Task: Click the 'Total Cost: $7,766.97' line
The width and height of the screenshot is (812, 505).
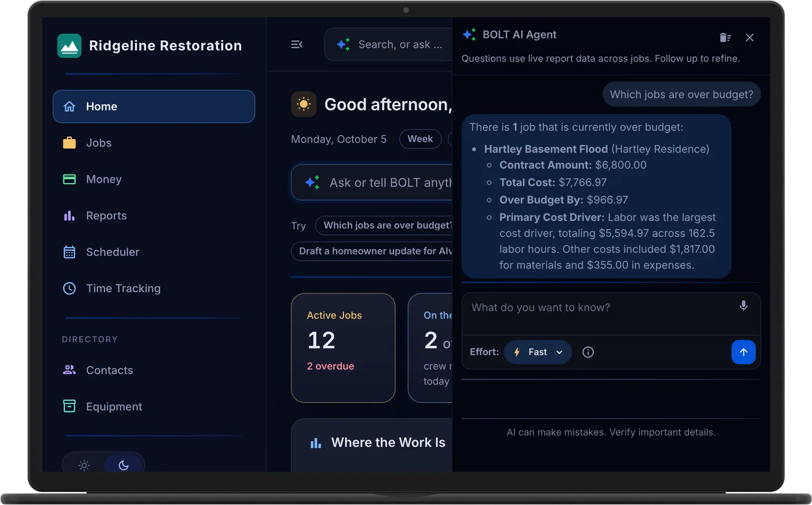Action: pyautogui.click(x=553, y=183)
